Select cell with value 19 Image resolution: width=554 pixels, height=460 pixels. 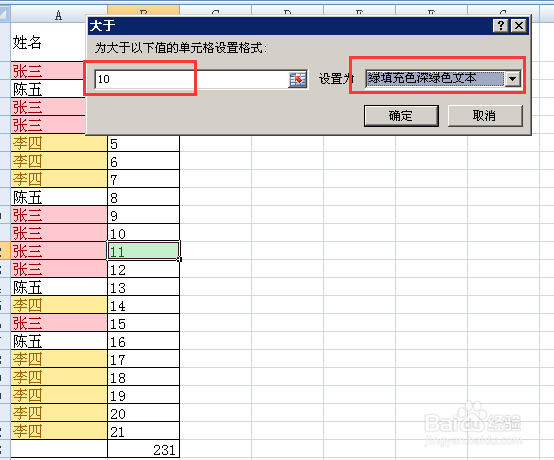click(143, 395)
